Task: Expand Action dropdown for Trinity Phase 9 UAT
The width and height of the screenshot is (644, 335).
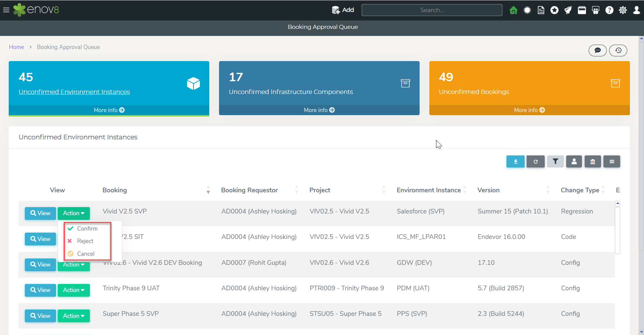Action: pyautogui.click(x=74, y=290)
